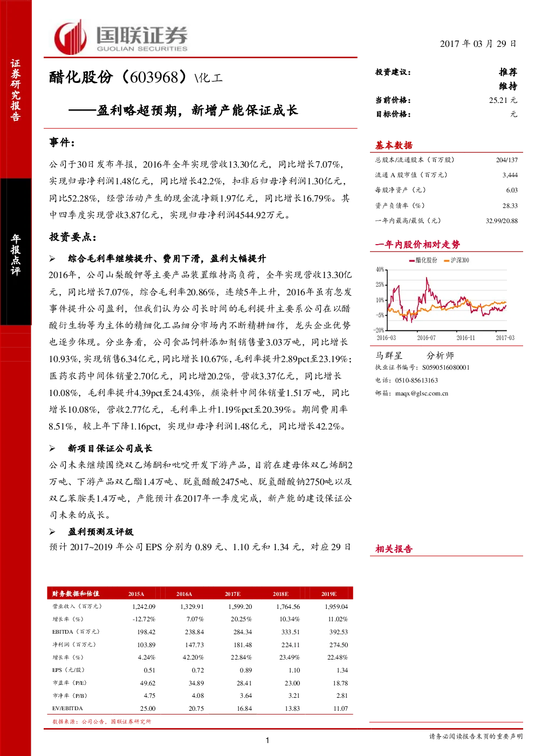Click bullet heading 综合毛利率继续提升、费用下滑，盈利大幅提升
Screen dimensions: 535x756
[x=167, y=259]
